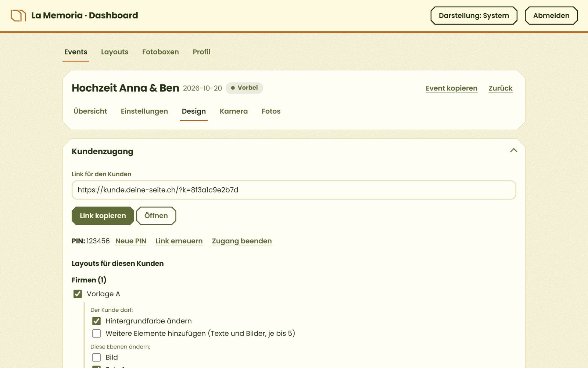
Task: Click the event date 2026-10-20
Action: click(202, 88)
